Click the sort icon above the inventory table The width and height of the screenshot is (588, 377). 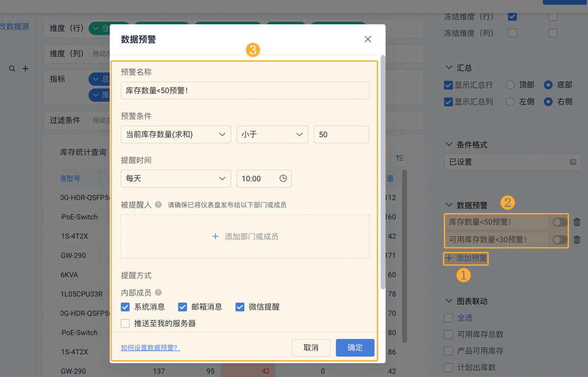(399, 158)
